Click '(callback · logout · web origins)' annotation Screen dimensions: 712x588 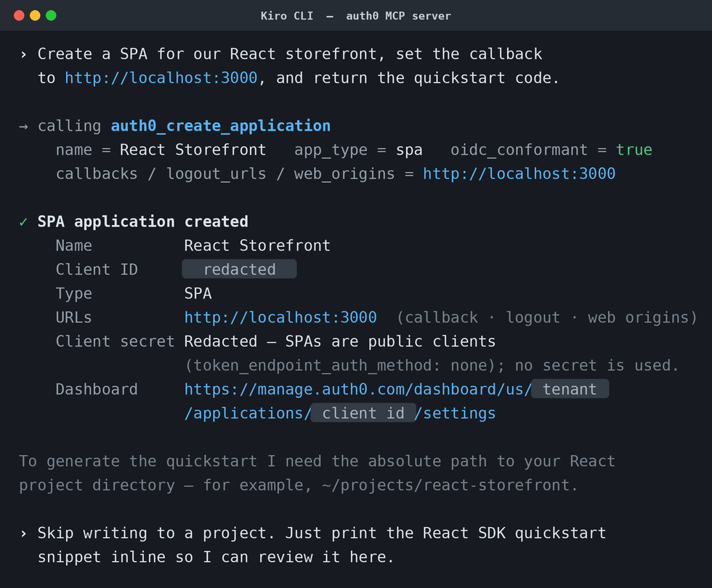(x=547, y=318)
